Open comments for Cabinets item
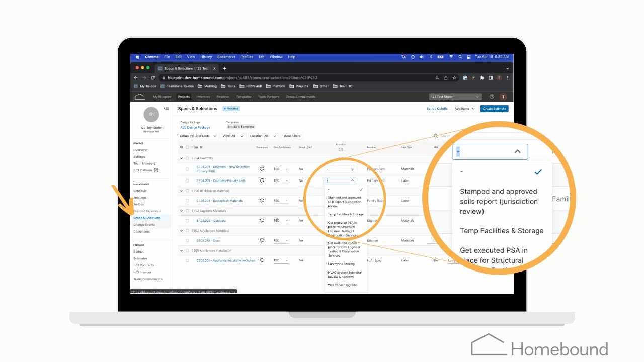644x362 pixels. (262, 220)
